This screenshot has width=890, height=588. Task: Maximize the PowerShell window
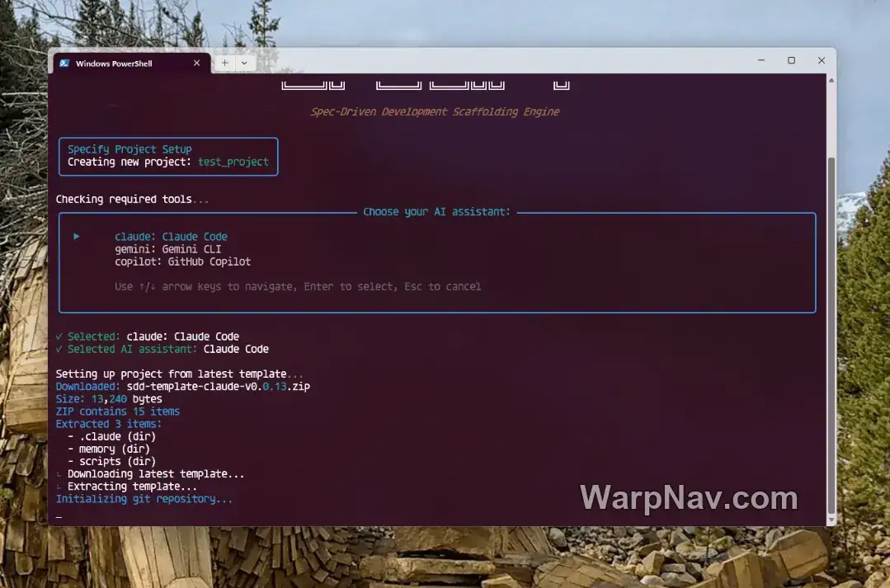coord(791,60)
